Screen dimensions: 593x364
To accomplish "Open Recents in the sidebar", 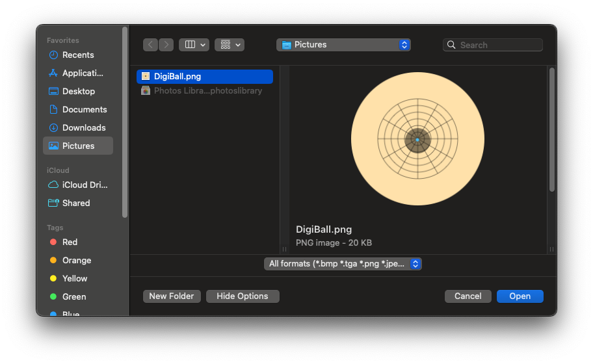I will click(77, 55).
